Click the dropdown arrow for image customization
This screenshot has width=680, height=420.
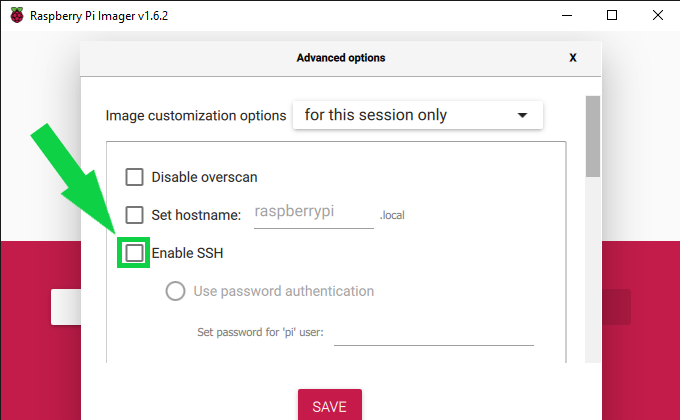click(x=522, y=116)
